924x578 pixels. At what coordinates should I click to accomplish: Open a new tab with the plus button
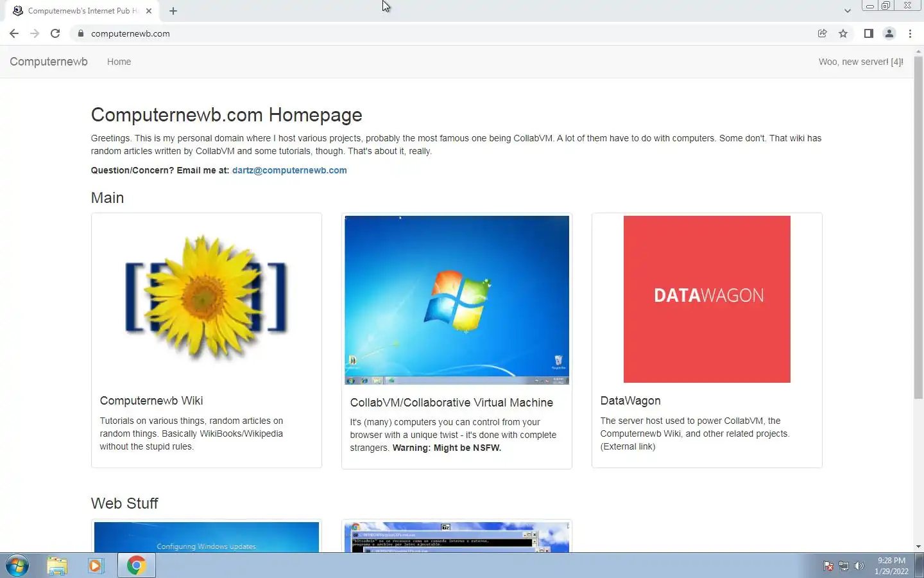(x=173, y=11)
